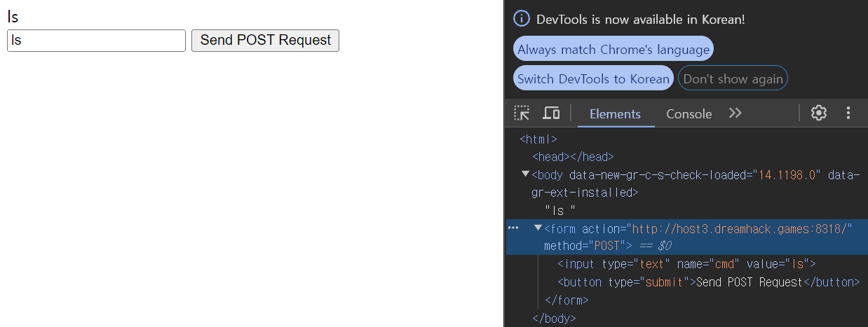Select the input type="text" node
The width and height of the screenshot is (868, 327).
[686, 264]
